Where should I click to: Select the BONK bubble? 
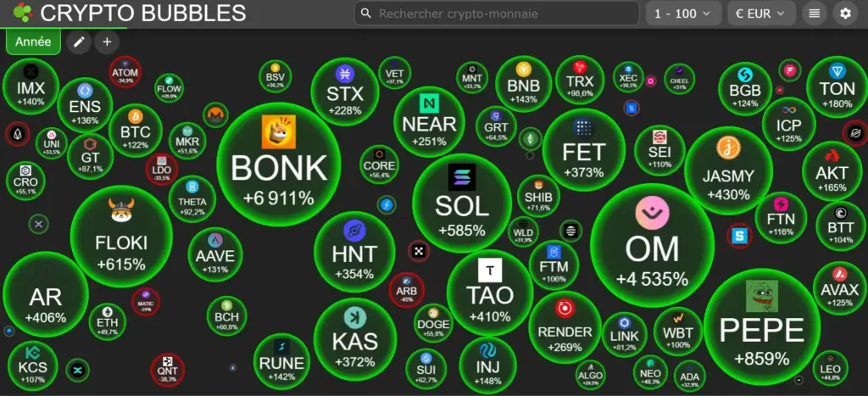tap(279, 165)
